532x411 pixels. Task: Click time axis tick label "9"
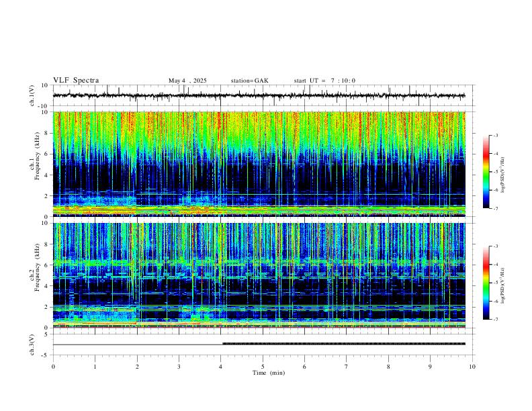tap(430, 367)
